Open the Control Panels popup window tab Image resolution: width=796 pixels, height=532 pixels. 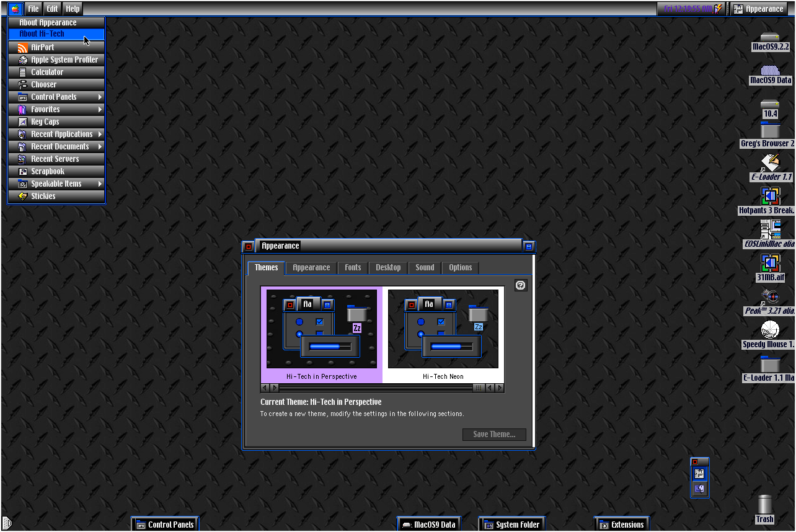[164, 525]
